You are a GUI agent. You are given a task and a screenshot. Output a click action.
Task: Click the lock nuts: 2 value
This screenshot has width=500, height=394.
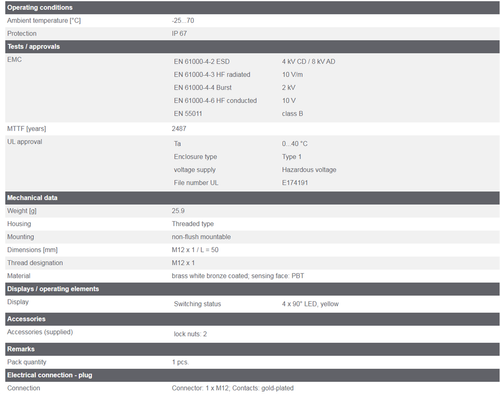190,334
